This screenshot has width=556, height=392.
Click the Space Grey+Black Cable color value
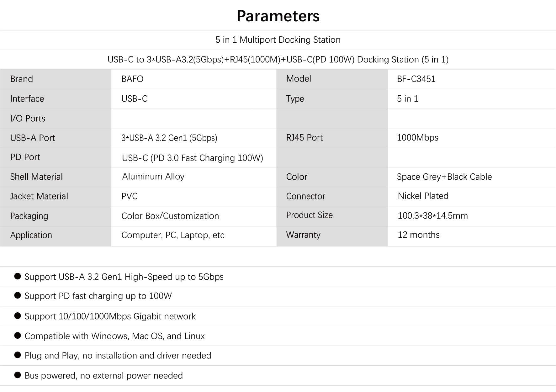(x=444, y=177)
